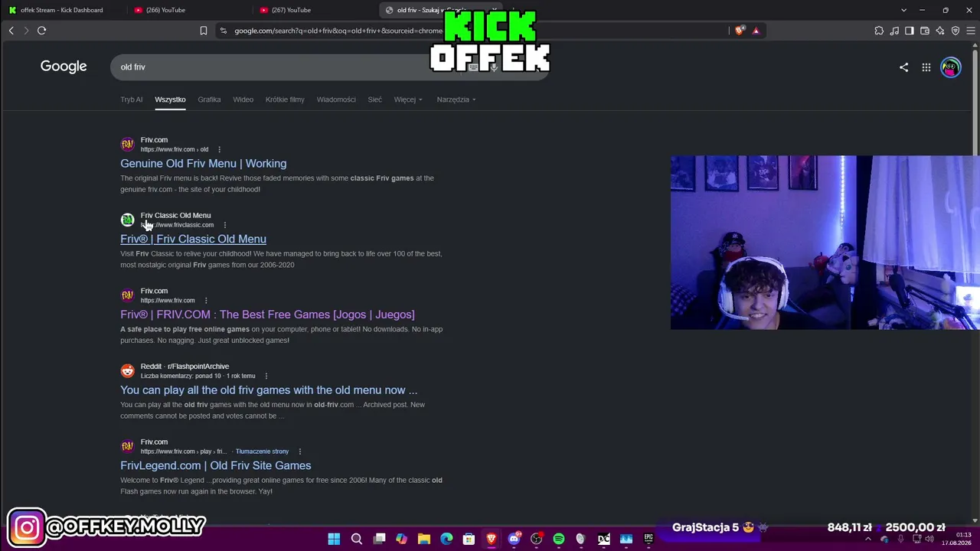Select the Wideo search tab
Image resolution: width=980 pixels, height=551 pixels.
[243, 99]
